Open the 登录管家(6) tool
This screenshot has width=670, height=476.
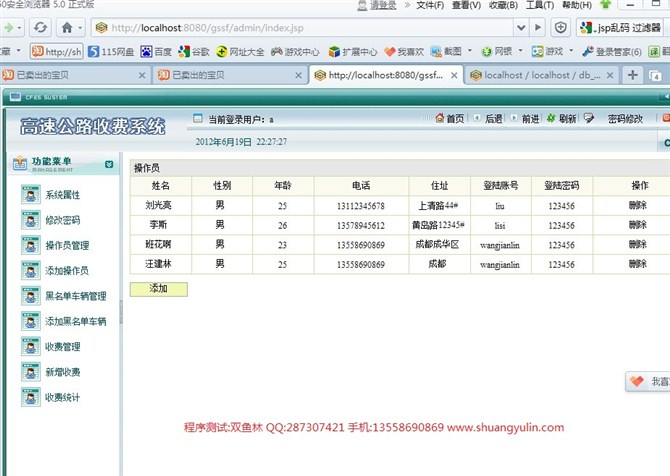612,52
